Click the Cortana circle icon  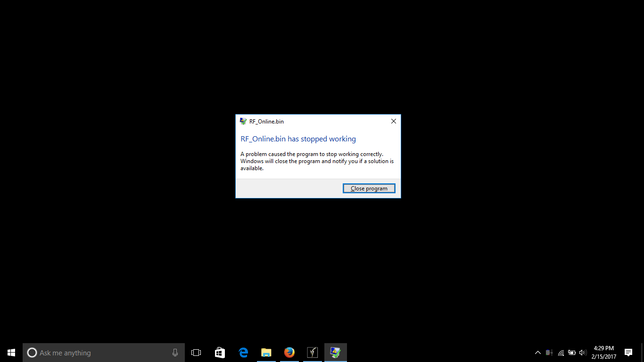(32, 353)
